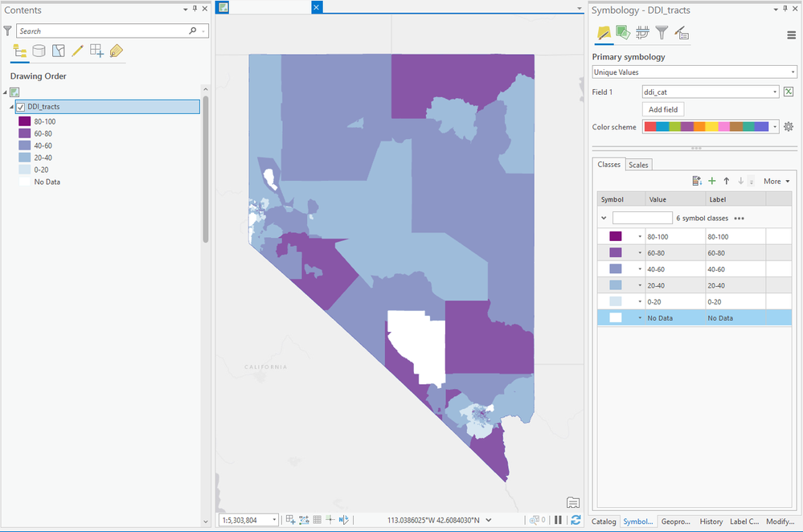The width and height of the screenshot is (803, 532).
Task: Switch to List By Snapping view
Action: coord(96,51)
